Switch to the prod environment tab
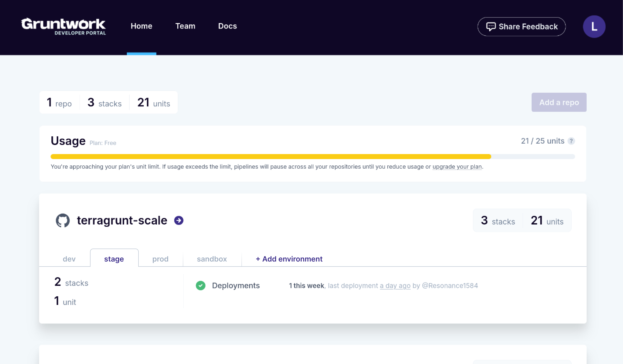Viewport: 623px width, 364px height. [160, 259]
